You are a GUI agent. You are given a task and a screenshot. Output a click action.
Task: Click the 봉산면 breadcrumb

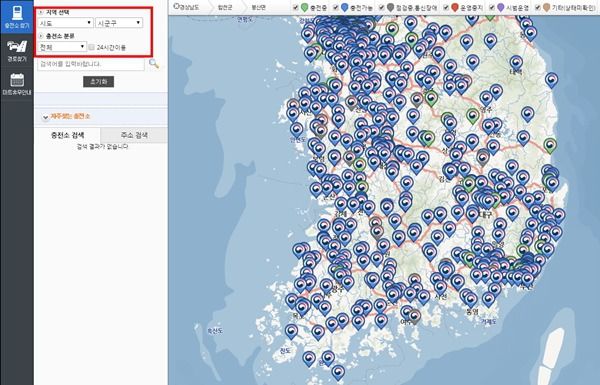click(259, 7)
